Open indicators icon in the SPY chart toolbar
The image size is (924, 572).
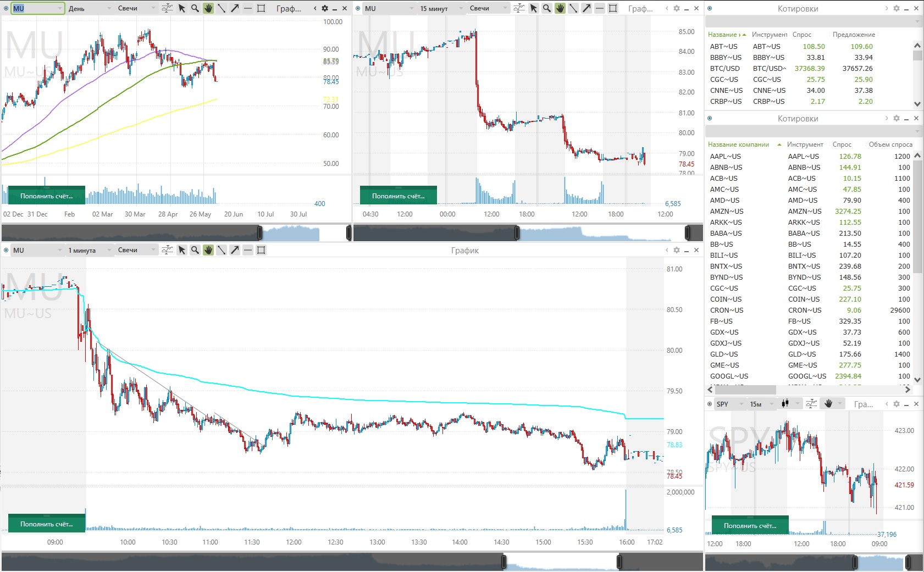coord(811,404)
